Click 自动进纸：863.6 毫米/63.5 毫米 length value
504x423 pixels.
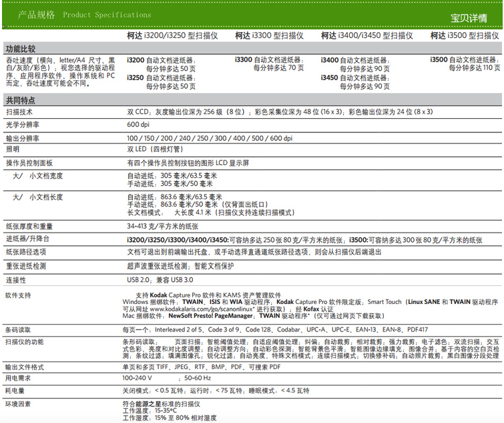[174, 197]
